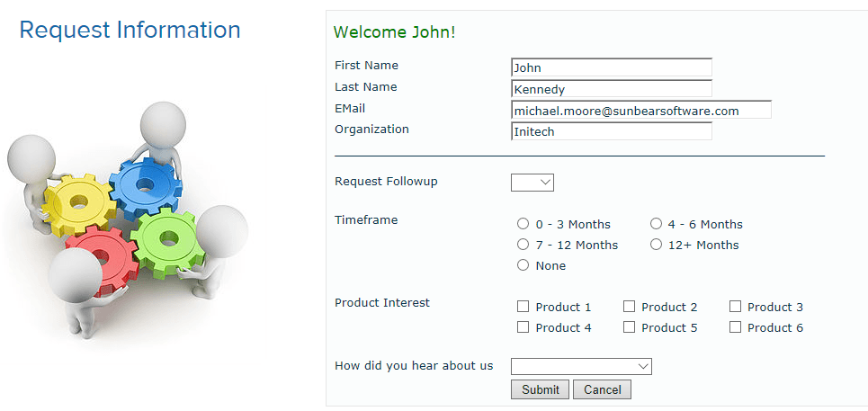Select the 4 - 6 Months timeframe

656,224
